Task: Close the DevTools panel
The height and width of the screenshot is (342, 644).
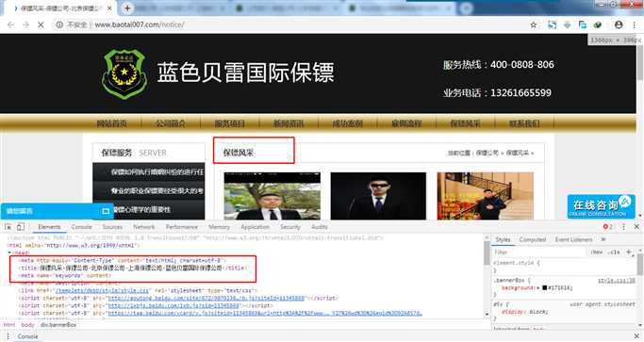Action: 636,227
